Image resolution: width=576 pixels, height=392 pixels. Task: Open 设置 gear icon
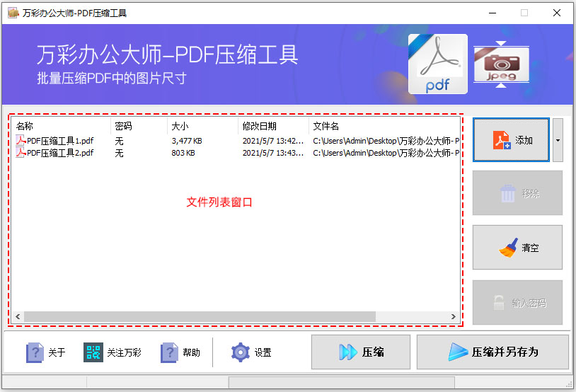click(x=241, y=352)
